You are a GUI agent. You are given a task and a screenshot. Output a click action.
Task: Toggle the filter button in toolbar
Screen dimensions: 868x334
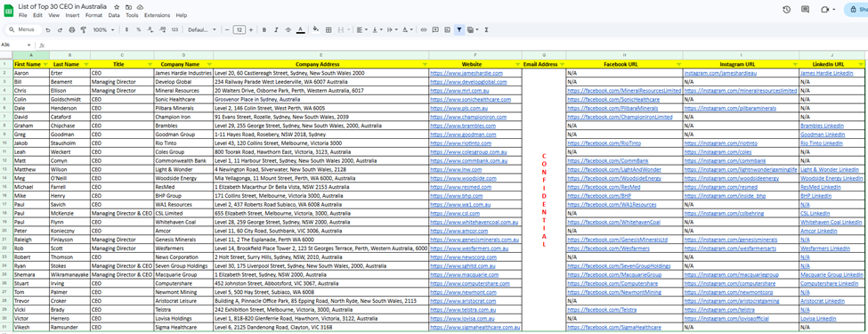[458, 29]
